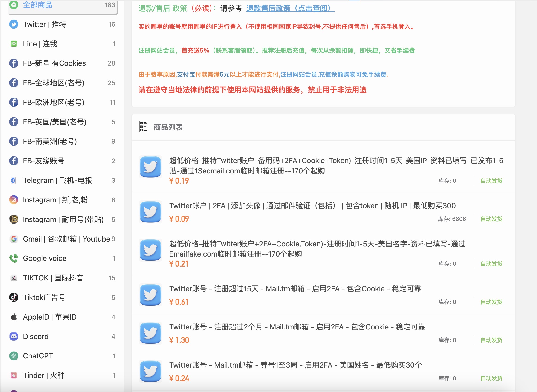Click the Twitter bird icon in the sidebar

click(14, 24)
